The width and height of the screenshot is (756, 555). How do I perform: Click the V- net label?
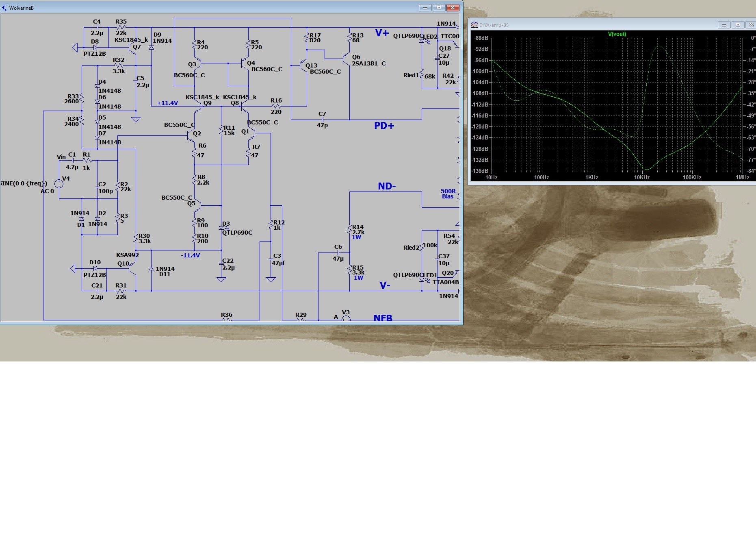click(x=385, y=285)
